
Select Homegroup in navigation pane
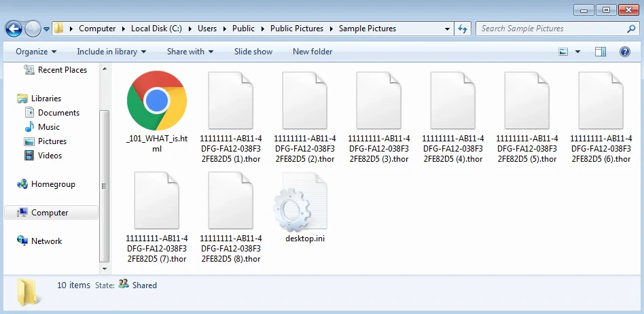(x=53, y=184)
